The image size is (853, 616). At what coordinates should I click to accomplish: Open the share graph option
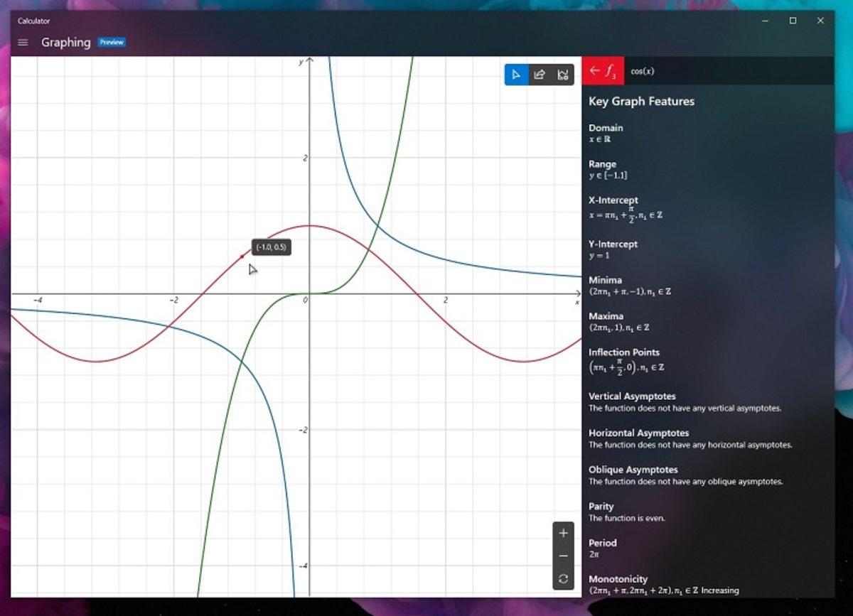(x=540, y=75)
